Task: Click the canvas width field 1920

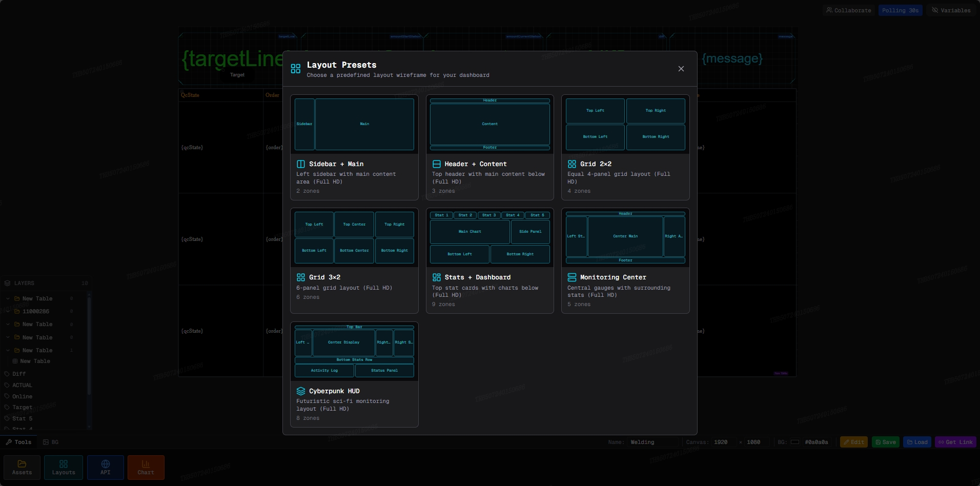Action: [x=724, y=442]
